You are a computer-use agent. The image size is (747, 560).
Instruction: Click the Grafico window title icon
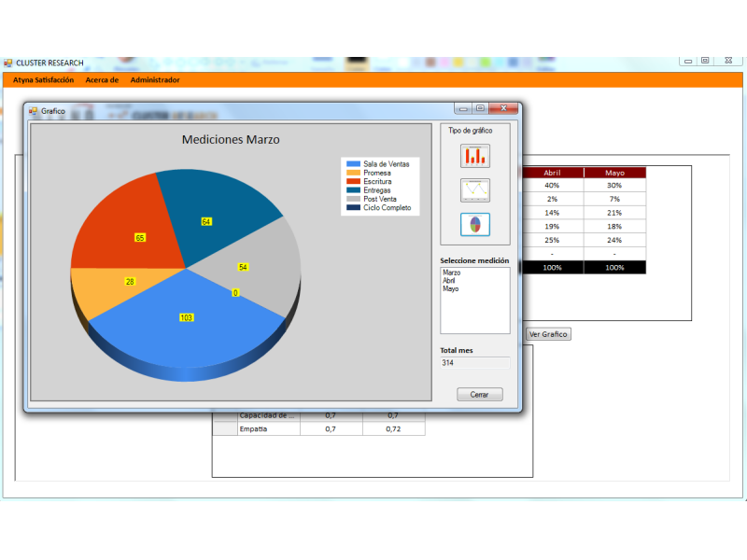click(34, 110)
